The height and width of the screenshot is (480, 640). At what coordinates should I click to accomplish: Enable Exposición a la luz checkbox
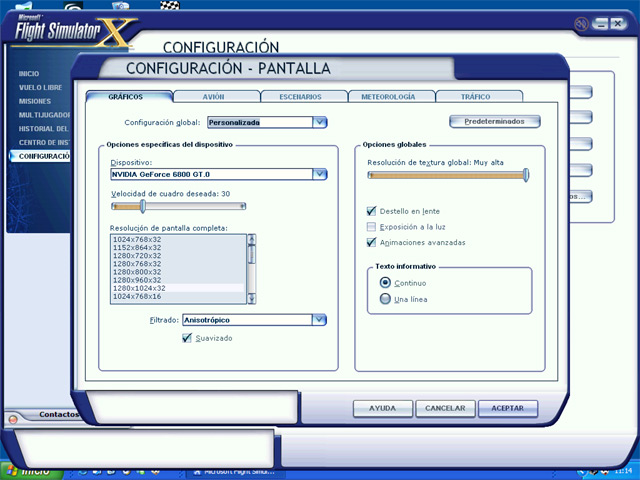372,227
